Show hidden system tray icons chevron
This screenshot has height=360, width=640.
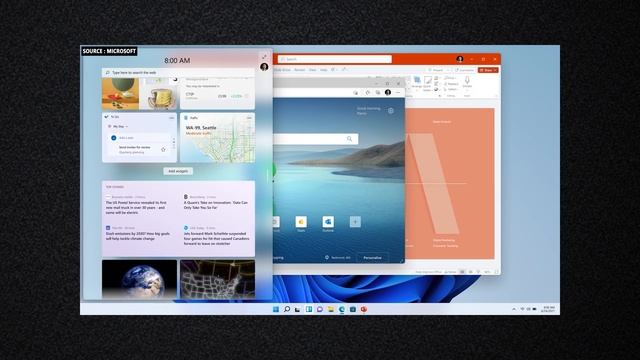point(514,309)
